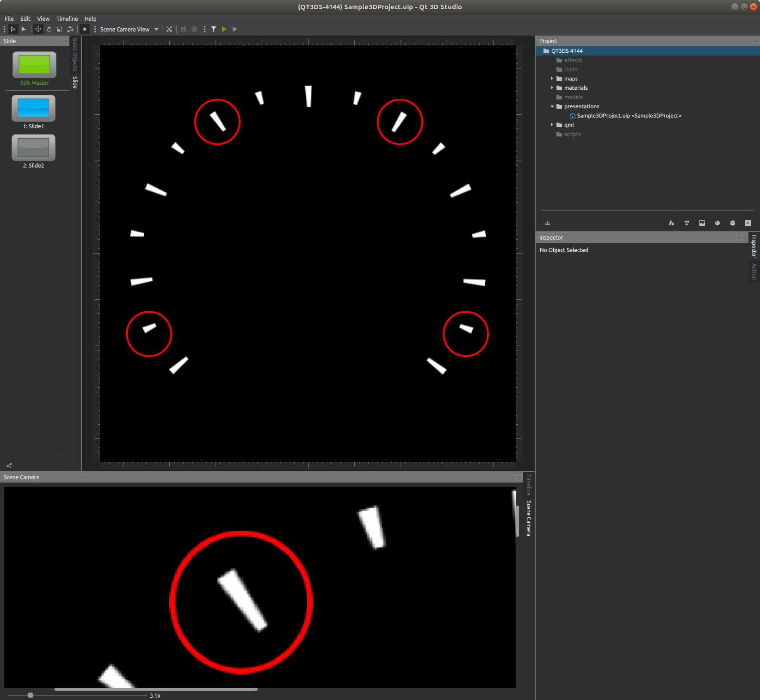Click the Filter funnel icon in toolbar
This screenshot has height=700, width=760.
(214, 29)
